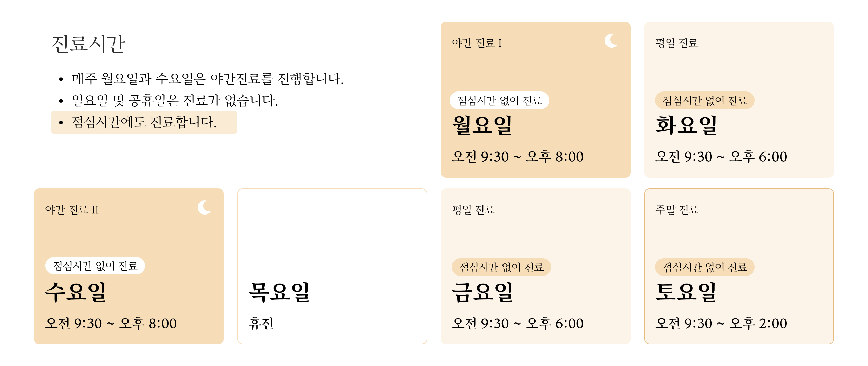868x366 pixels.
Task: Click the 화요일 day title
Action: (x=686, y=125)
